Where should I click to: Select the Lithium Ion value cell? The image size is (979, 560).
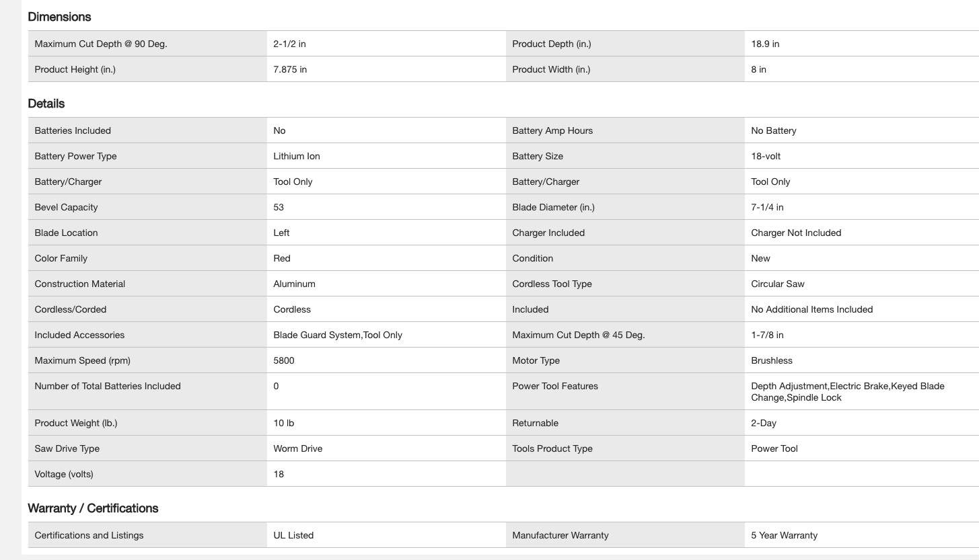(297, 156)
